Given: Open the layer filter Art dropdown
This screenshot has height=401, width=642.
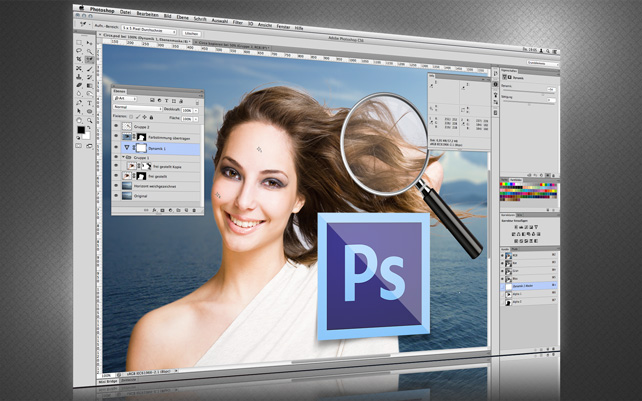Looking at the screenshot, I should (125, 98).
